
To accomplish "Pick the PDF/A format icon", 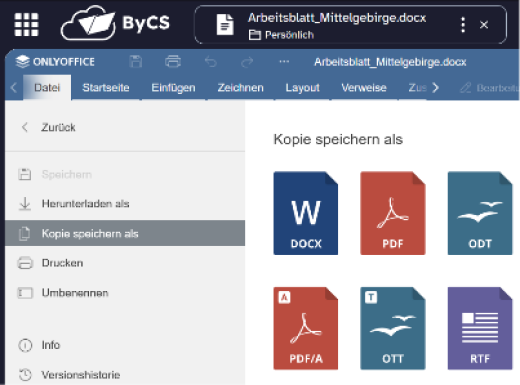I will [306, 328].
